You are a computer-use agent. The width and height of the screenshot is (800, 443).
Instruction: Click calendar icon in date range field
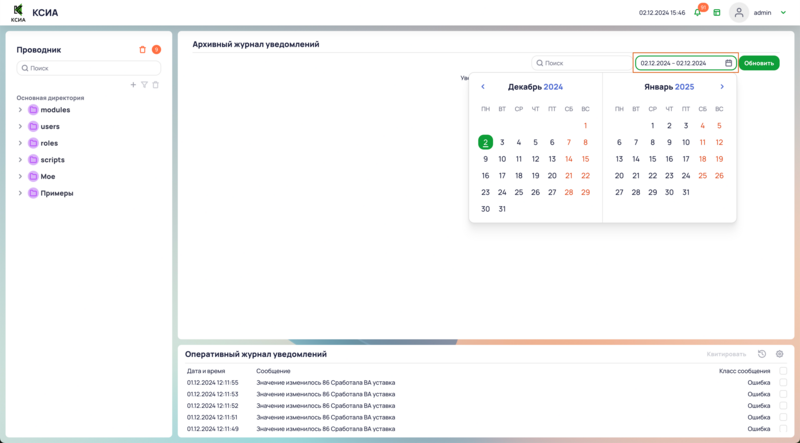click(x=729, y=63)
